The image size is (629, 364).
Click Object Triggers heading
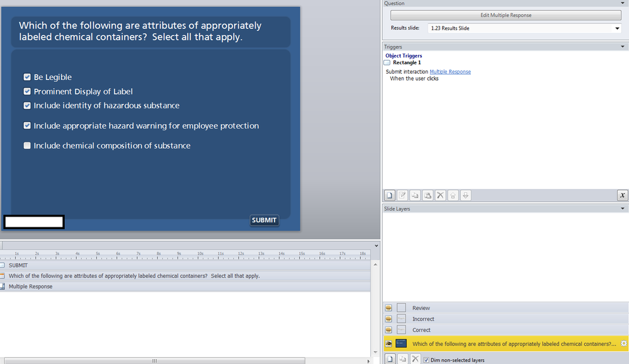(404, 56)
